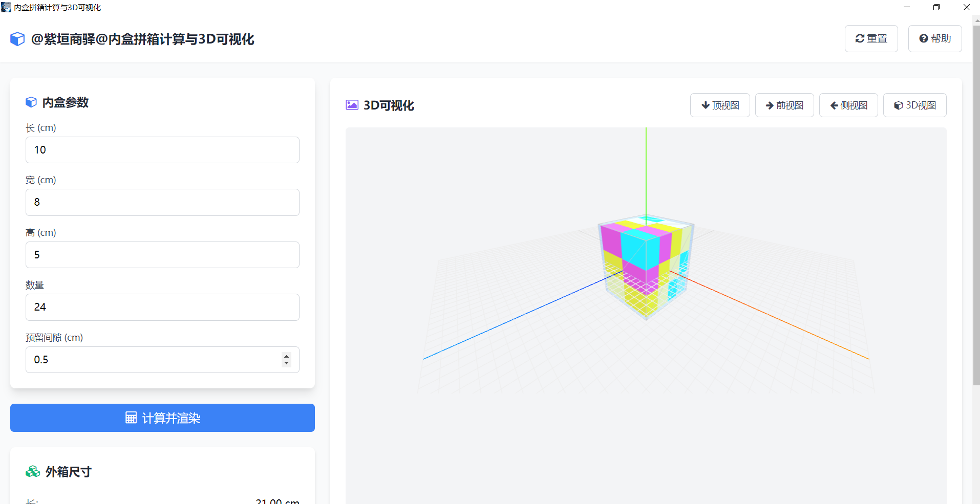Viewport: 980px width, 504px height.
Task: Switch to 3D视图 perspective view
Action: click(x=914, y=105)
